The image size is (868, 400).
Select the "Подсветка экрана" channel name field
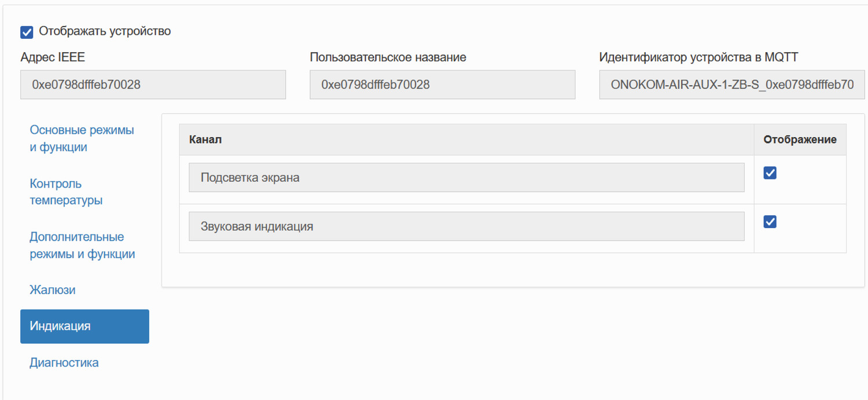point(466,177)
